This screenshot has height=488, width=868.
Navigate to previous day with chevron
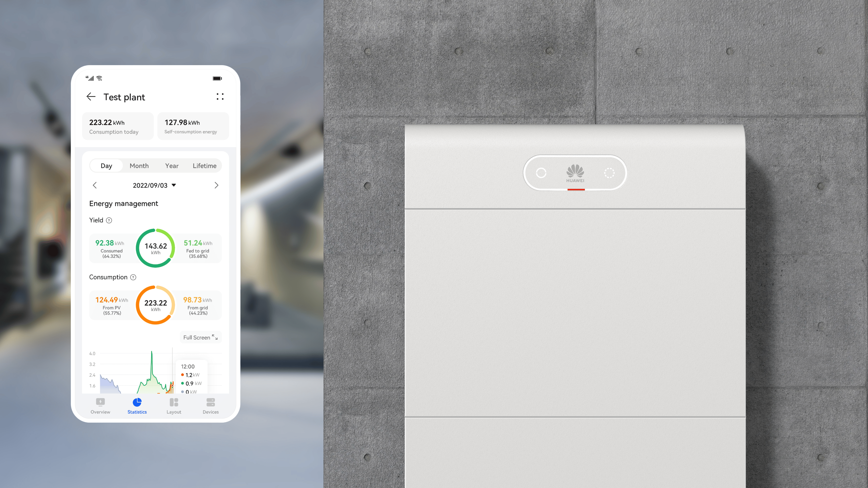tap(95, 185)
